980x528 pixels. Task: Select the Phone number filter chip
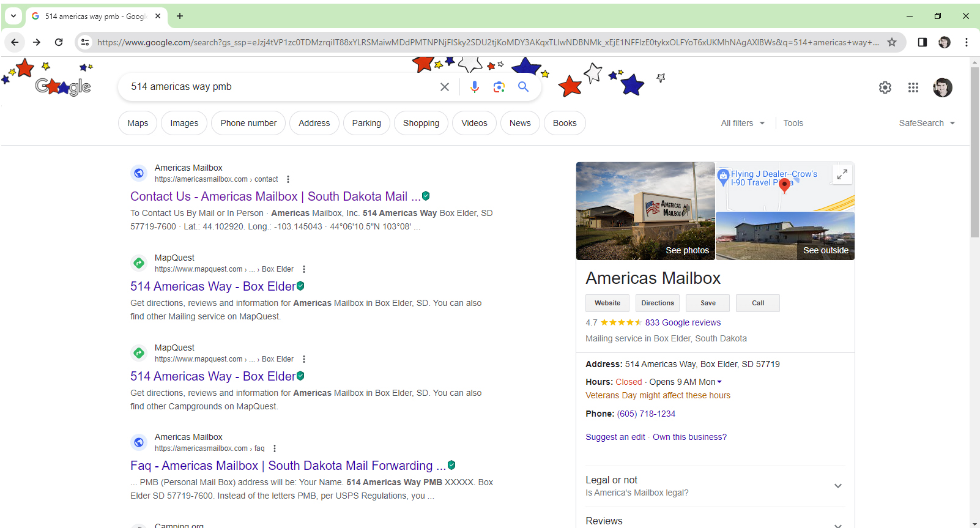pyautogui.click(x=248, y=123)
